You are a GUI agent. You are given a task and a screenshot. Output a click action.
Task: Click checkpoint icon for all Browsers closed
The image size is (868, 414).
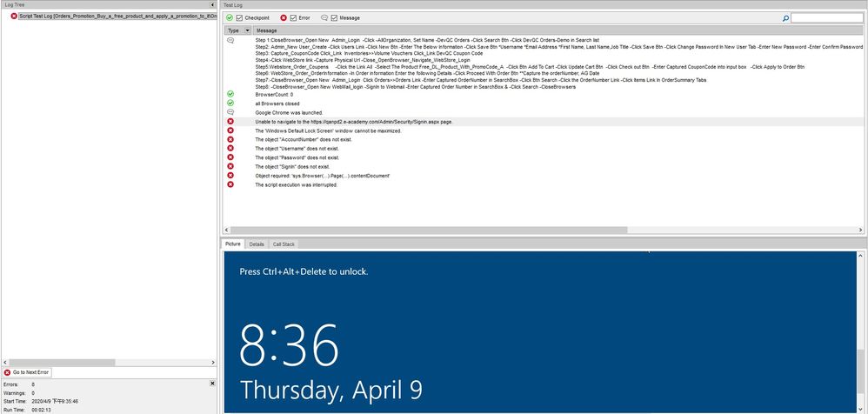[230, 103]
